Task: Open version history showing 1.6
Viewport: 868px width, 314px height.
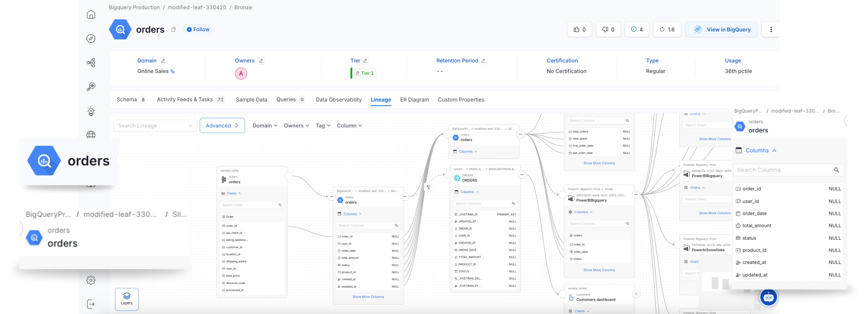Action: pos(667,29)
